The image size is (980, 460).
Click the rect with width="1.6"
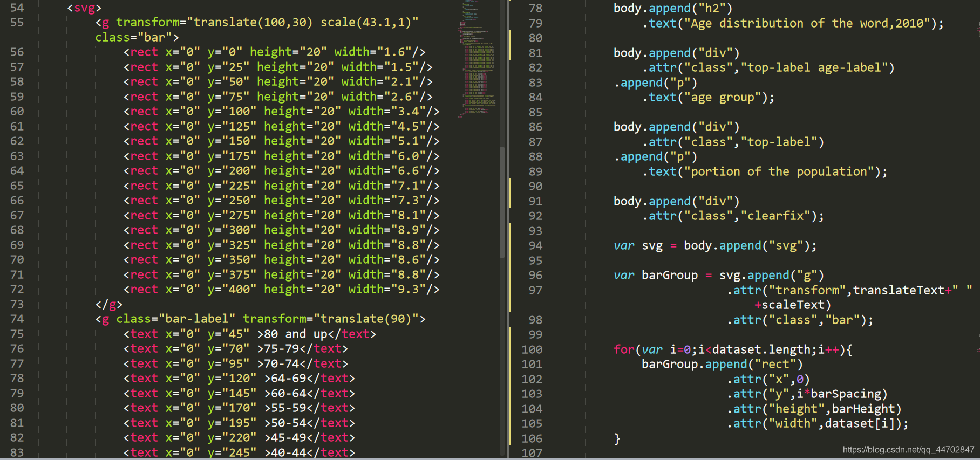[274, 52]
